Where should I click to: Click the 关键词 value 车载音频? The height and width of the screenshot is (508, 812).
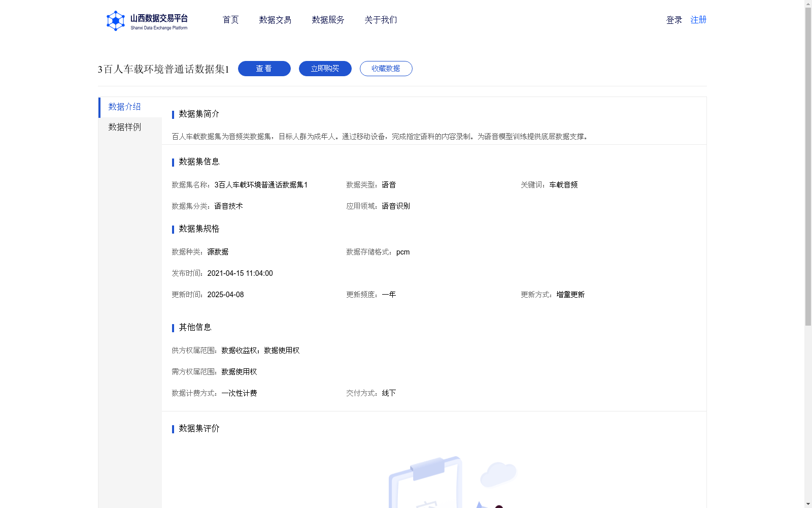tap(563, 185)
